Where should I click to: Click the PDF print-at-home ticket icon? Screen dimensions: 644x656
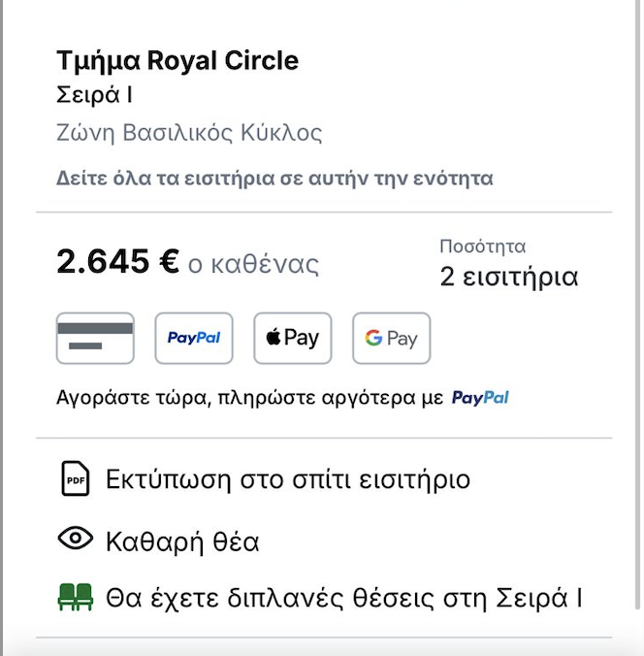pyautogui.click(x=75, y=479)
